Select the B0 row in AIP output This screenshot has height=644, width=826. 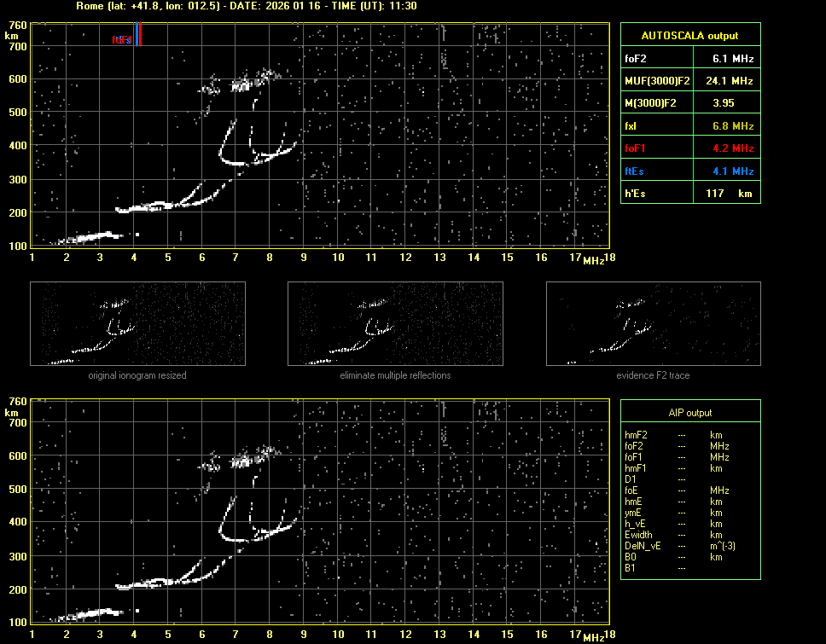[x=631, y=557]
